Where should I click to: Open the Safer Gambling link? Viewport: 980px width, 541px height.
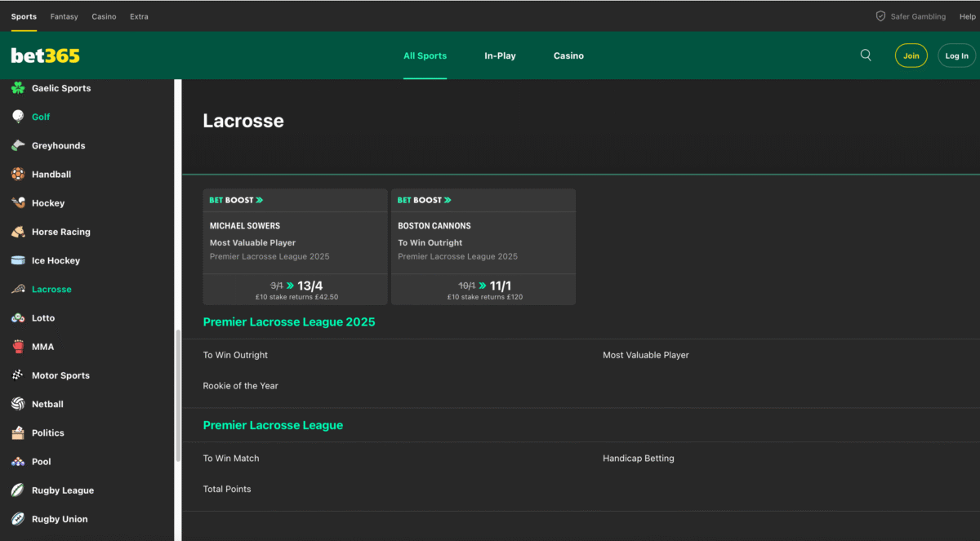tap(918, 16)
